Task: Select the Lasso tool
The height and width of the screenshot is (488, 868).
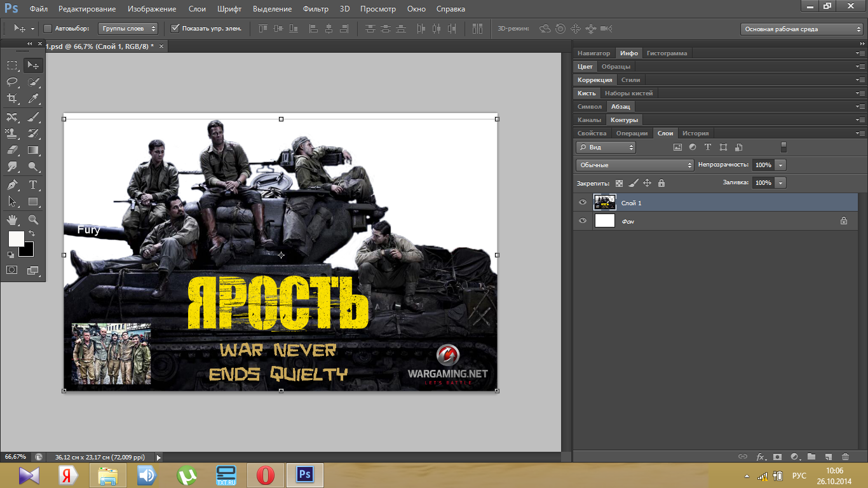Action: (x=12, y=82)
